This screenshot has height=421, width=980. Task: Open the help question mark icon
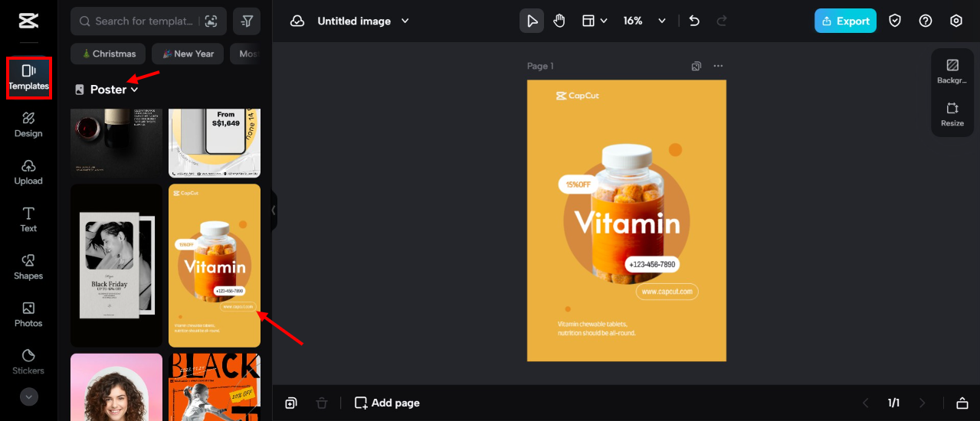coord(926,21)
